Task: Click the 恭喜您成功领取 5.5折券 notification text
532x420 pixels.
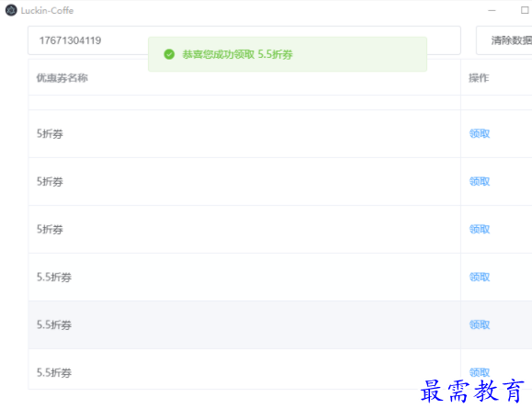Action: (237, 54)
